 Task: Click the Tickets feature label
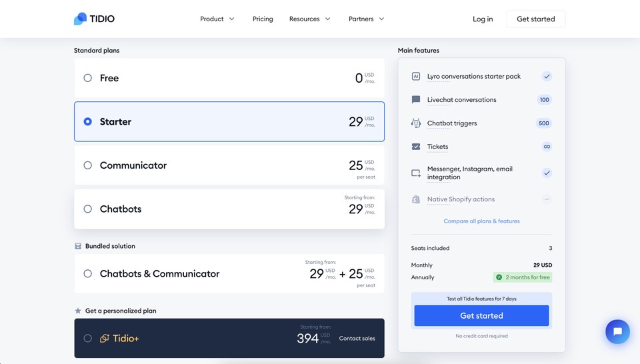437,147
